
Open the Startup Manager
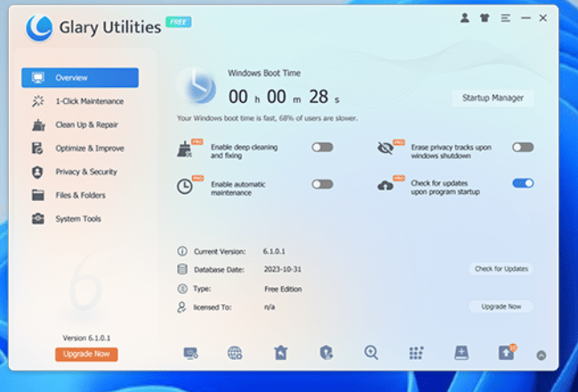pyautogui.click(x=493, y=98)
